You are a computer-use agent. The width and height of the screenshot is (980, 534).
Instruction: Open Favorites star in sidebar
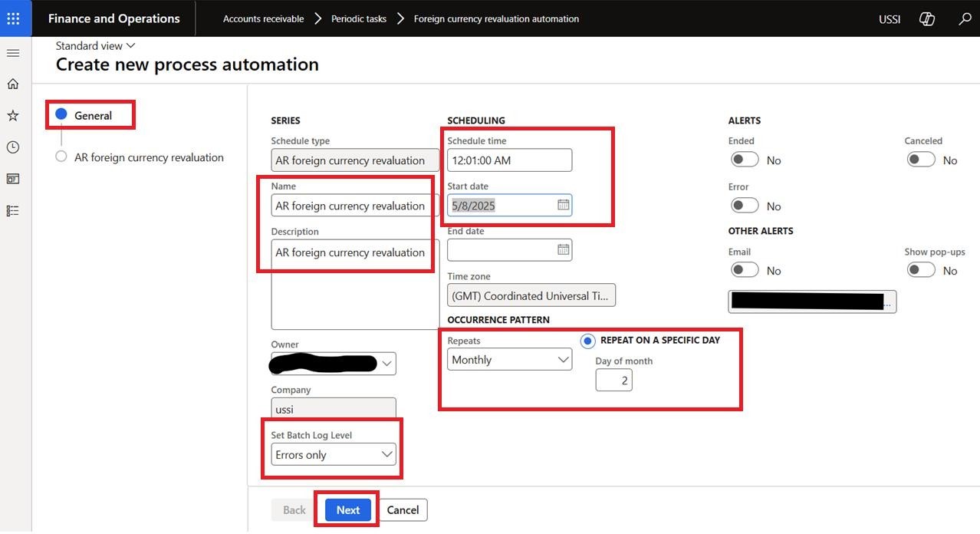tap(13, 116)
